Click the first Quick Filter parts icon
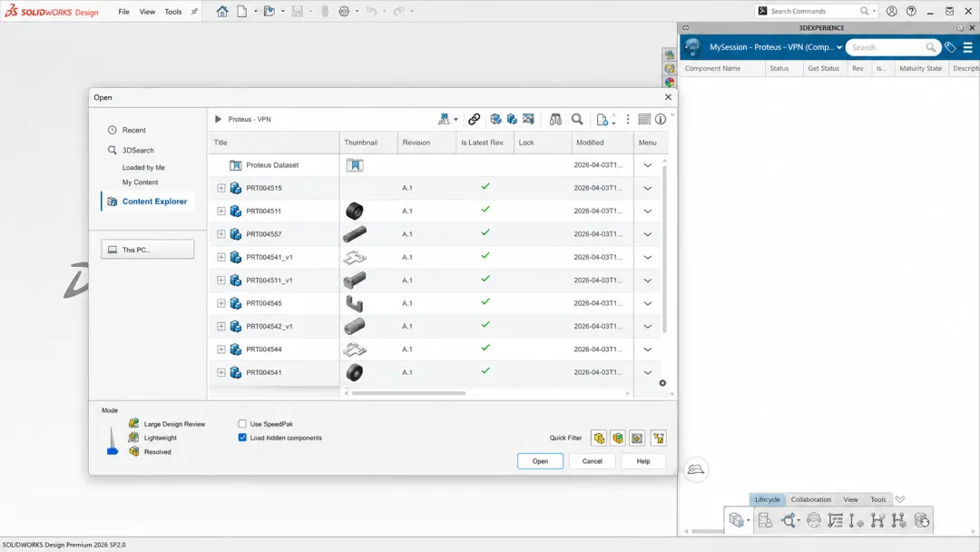 click(599, 439)
